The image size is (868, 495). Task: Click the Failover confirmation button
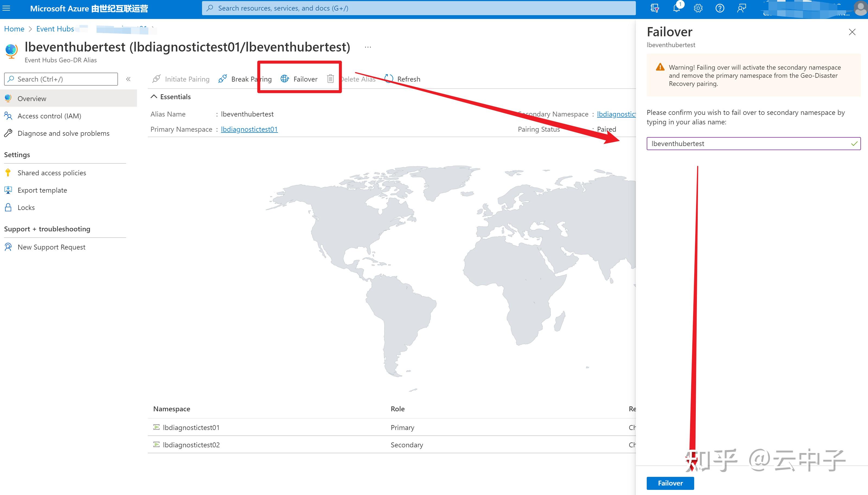click(670, 483)
